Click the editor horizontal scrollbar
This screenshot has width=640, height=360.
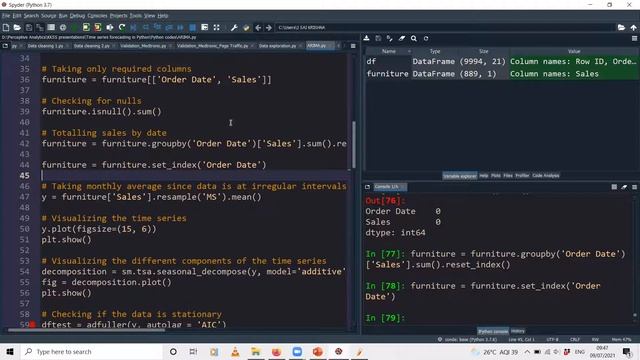point(87,330)
